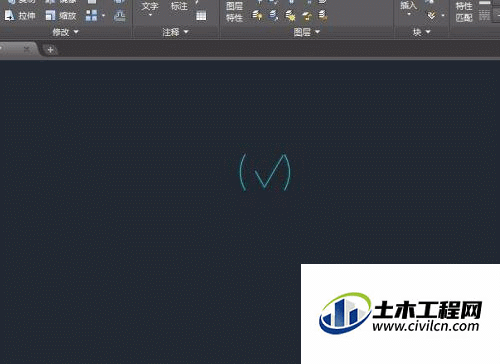Click the 插入 (Insert) block button
This screenshot has width=500, height=364.
(409, 5)
